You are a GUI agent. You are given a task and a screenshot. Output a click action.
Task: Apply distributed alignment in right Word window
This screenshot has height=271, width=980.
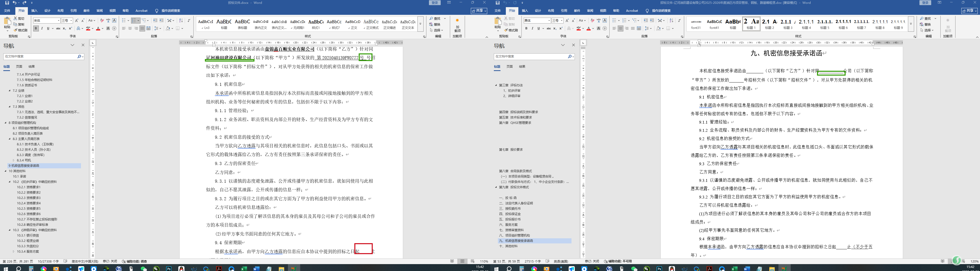click(x=639, y=28)
